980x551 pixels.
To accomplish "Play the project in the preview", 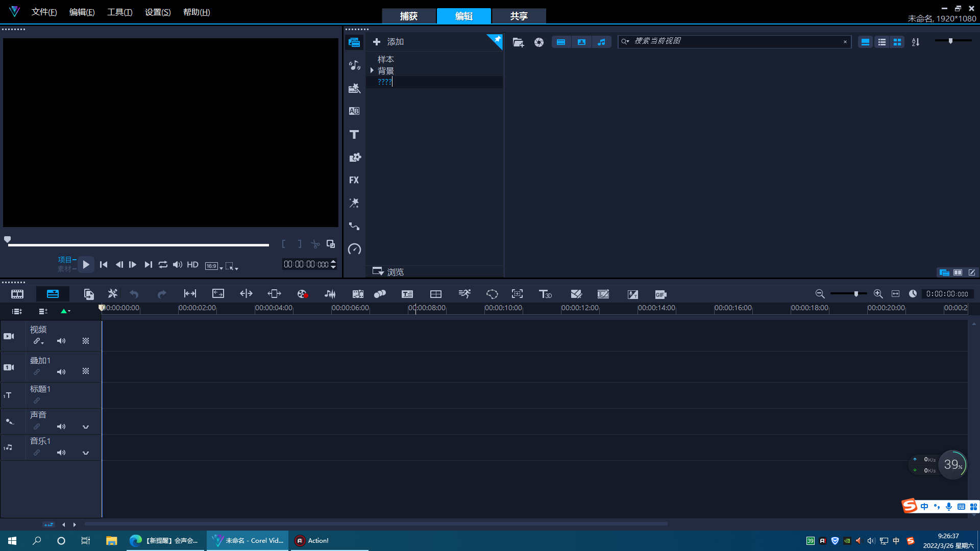I will [86, 264].
